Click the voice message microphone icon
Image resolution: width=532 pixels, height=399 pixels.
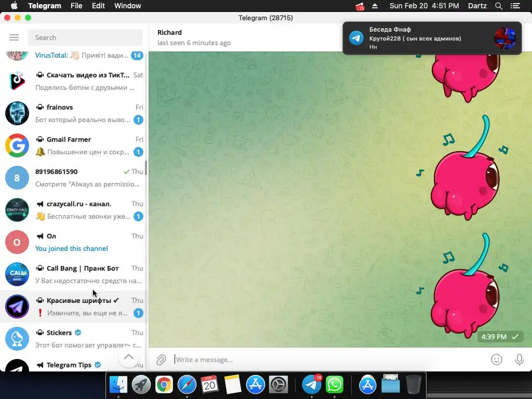click(519, 360)
